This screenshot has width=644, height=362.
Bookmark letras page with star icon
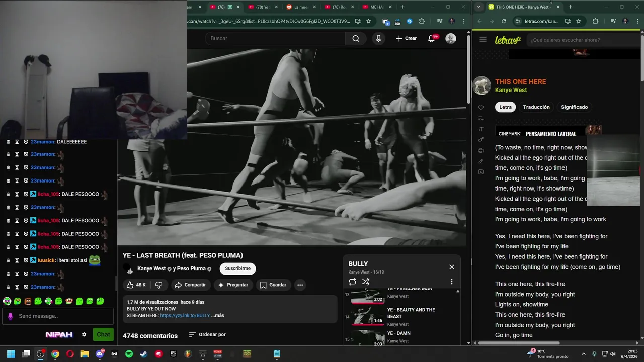coord(579,21)
